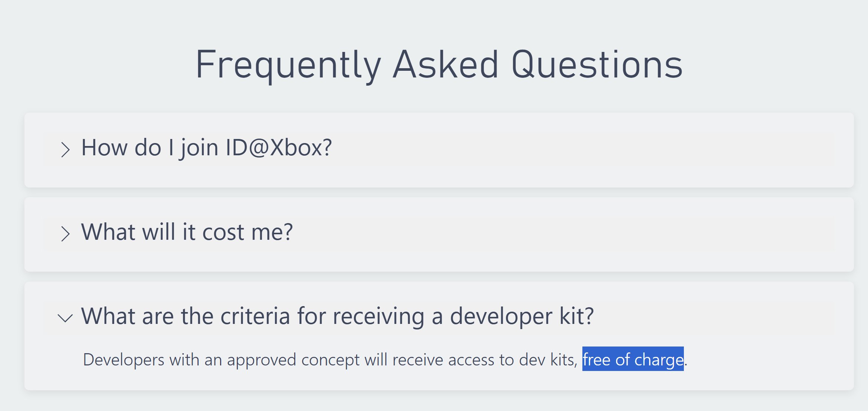Click "receive access" in the answer sentence
868x411 pixels.
(443, 360)
